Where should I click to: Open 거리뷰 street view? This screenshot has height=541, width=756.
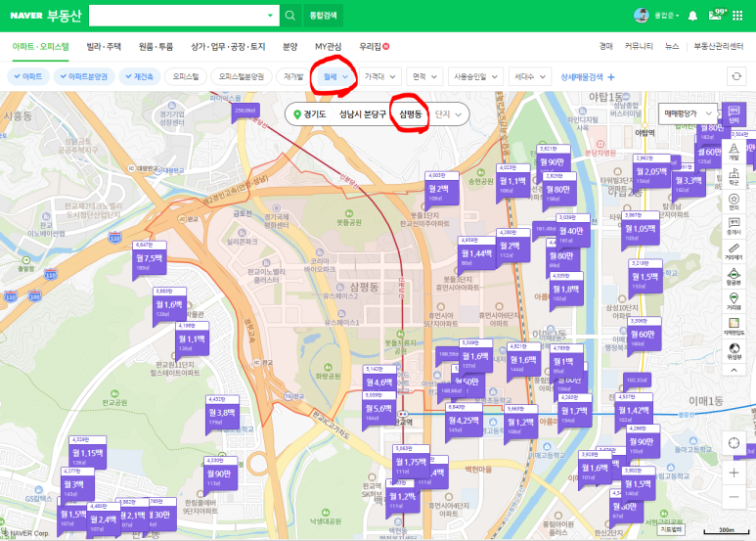734,301
